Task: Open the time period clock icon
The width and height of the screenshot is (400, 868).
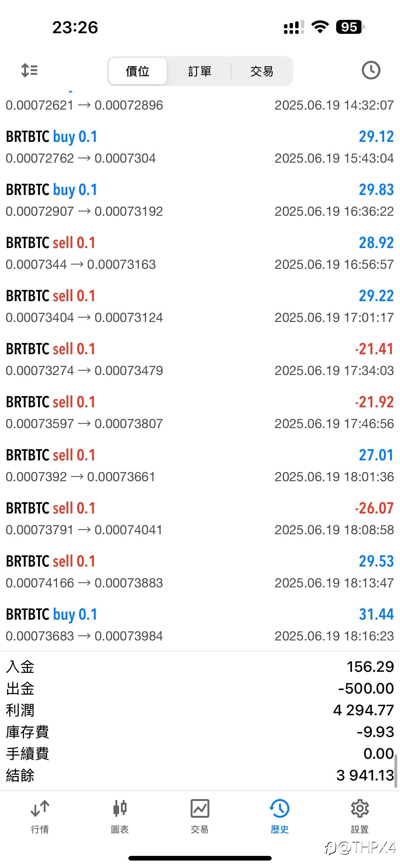Action: click(x=371, y=70)
